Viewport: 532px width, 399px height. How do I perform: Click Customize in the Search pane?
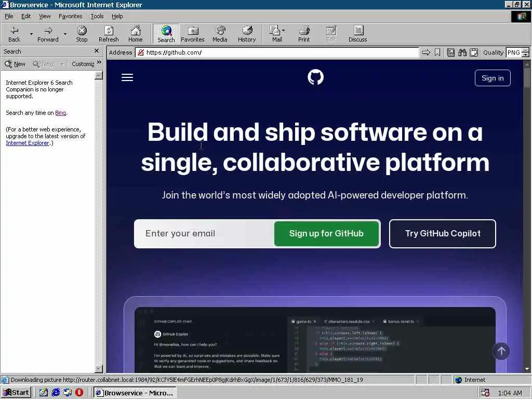point(83,64)
